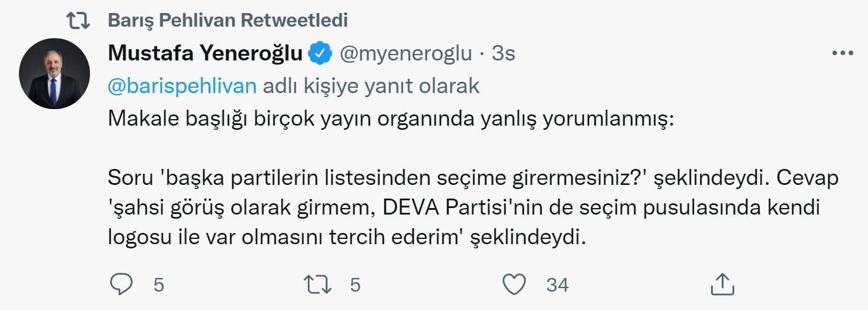Click the tweet timestamp "3s"
Viewport: 868px width, 310px height.
(x=503, y=54)
